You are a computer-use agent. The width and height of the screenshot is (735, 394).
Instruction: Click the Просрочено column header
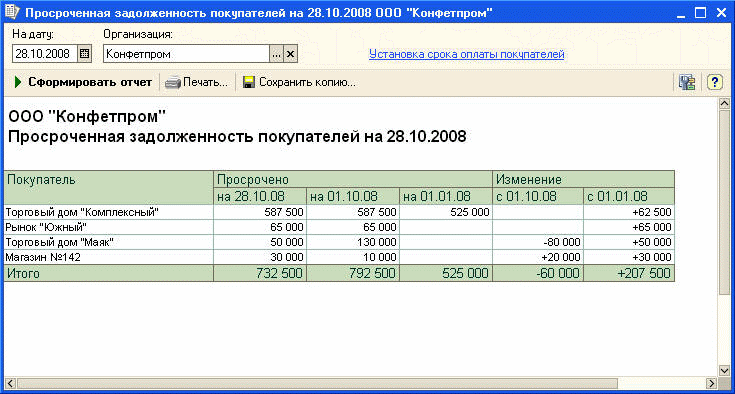[353, 179]
